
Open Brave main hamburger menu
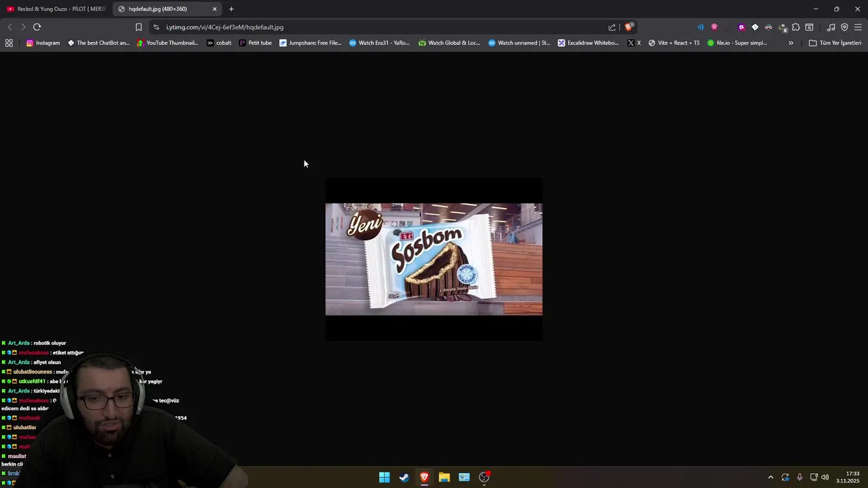coord(858,27)
